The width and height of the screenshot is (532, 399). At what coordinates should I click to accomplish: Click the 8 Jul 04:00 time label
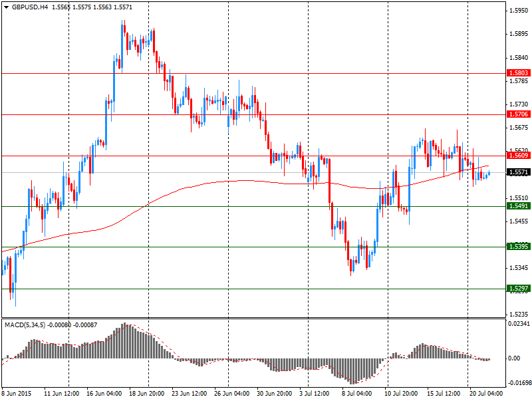[x=357, y=394]
